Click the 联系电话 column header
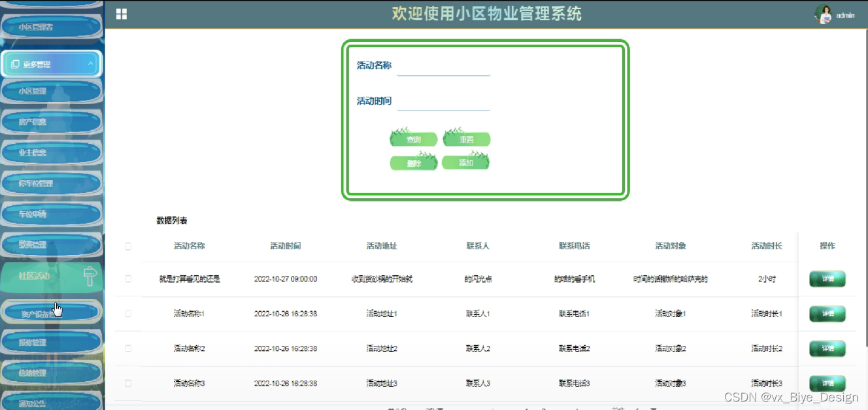Screen dimensions: 868x410 [x=575, y=247]
